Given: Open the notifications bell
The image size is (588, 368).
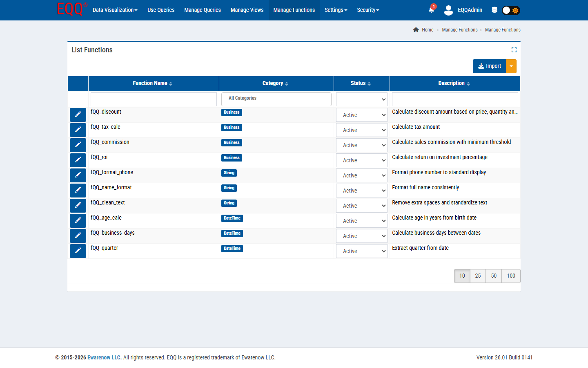Looking at the screenshot, I should (431, 10).
